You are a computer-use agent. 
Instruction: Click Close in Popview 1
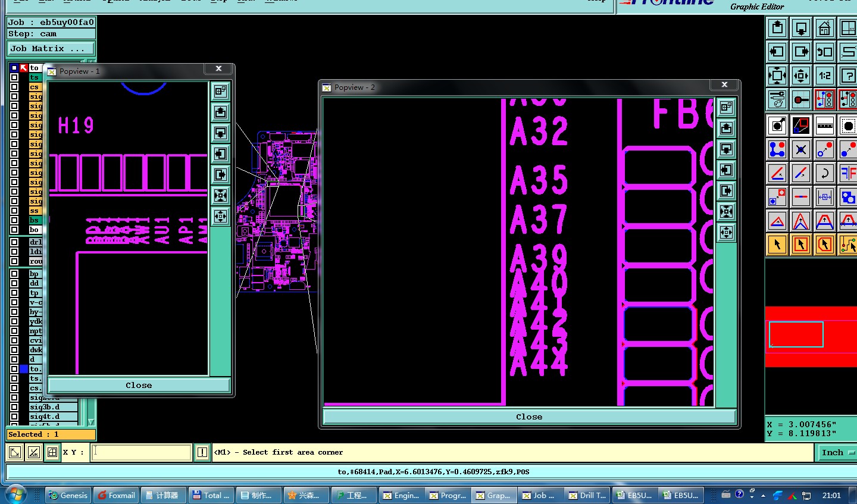click(139, 385)
